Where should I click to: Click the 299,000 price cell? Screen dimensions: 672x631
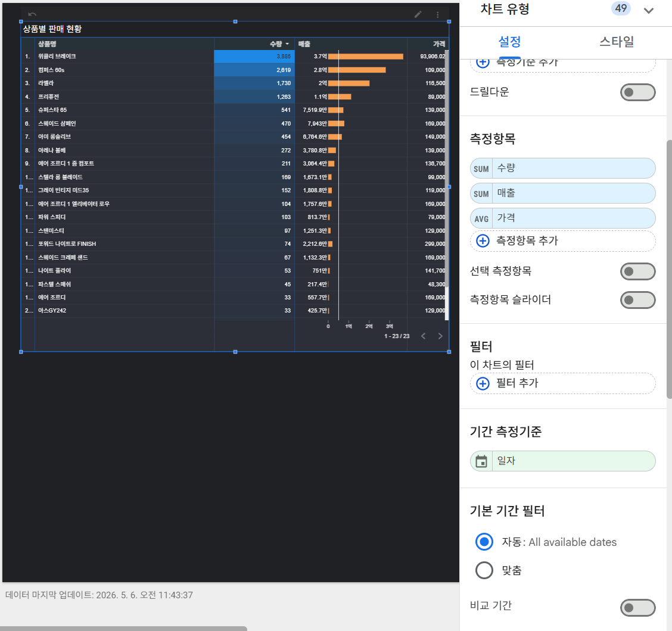pyautogui.click(x=434, y=243)
